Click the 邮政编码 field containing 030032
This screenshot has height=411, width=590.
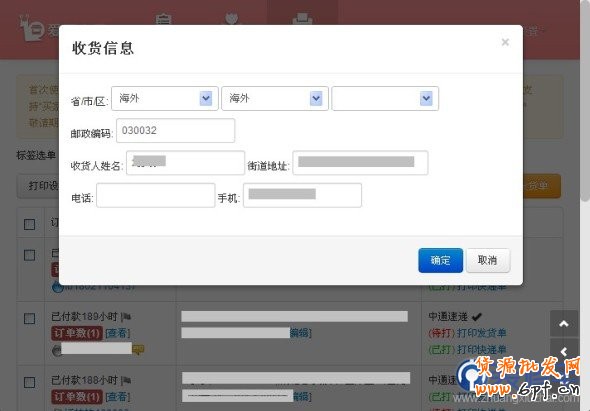[x=175, y=131]
